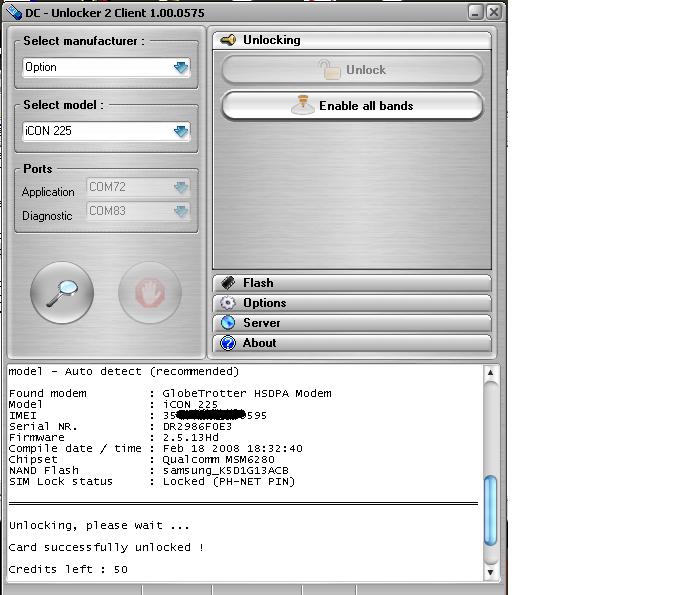This screenshot has width=683, height=595.
Task: Click the magnifier detect modem button
Action: coord(62,293)
